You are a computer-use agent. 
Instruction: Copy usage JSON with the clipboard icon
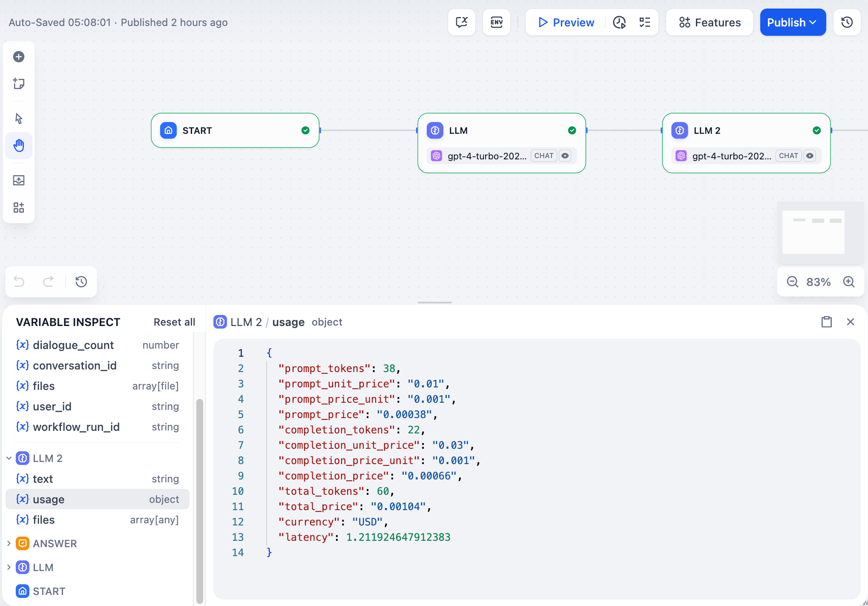point(827,322)
